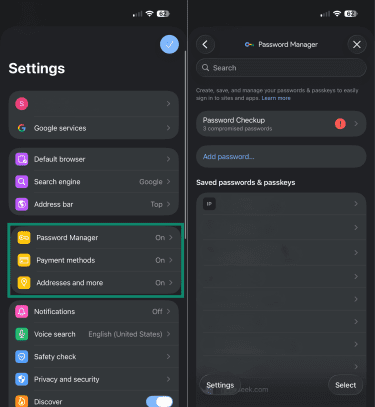Screen dimensions: 375x407
Task: Open Payment methods row showing On
Action: coord(96,260)
